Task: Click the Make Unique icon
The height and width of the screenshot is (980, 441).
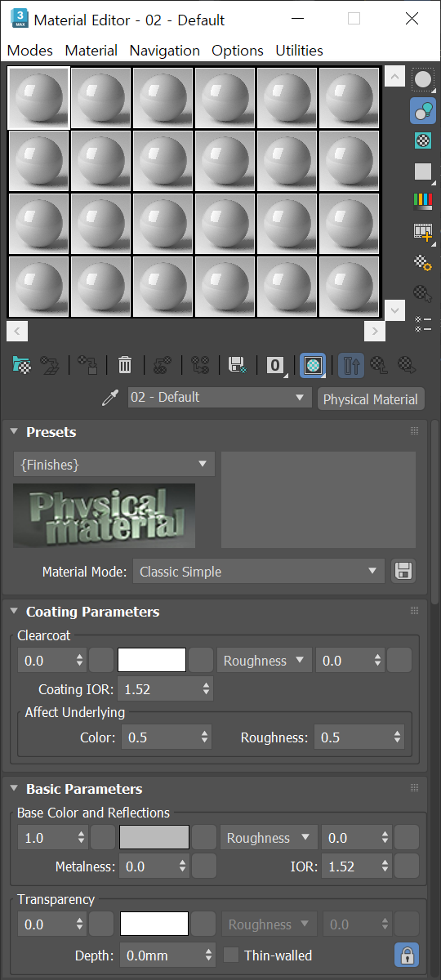Action: pos(200,364)
